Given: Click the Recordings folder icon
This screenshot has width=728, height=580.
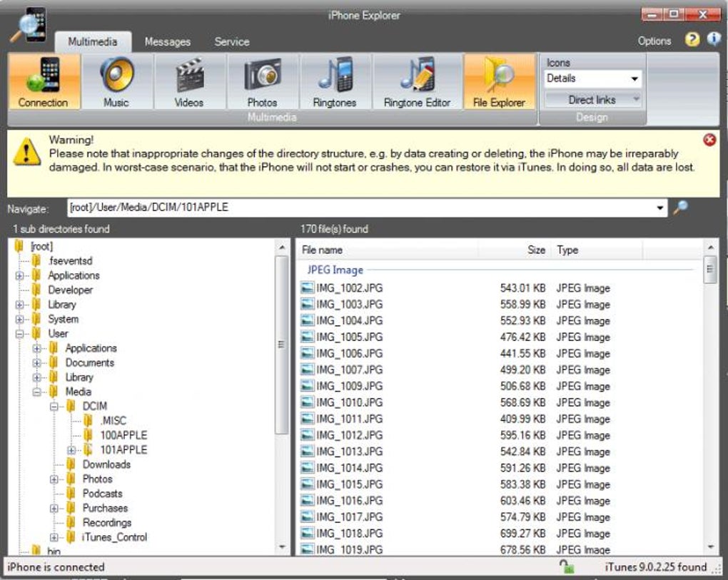Looking at the screenshot, I should pos(71,522).
